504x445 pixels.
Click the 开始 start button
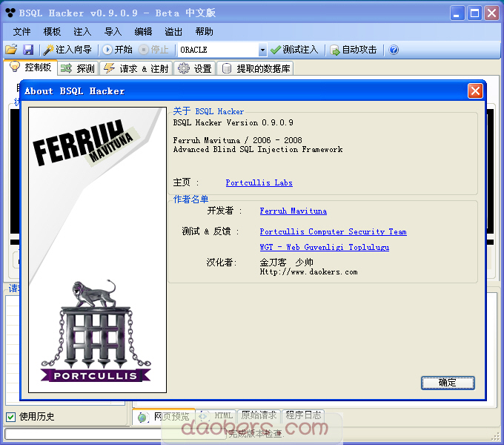[117, 50]
